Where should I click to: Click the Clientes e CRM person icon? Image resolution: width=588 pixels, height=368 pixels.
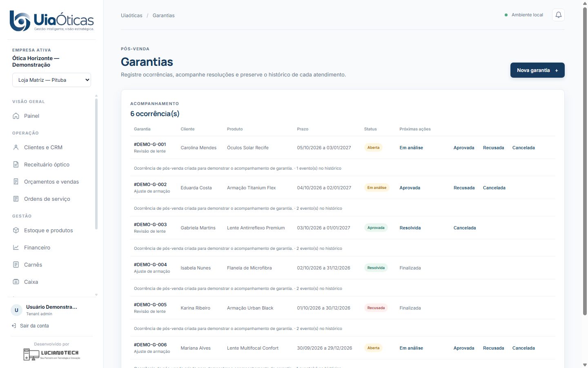(16, 148)
